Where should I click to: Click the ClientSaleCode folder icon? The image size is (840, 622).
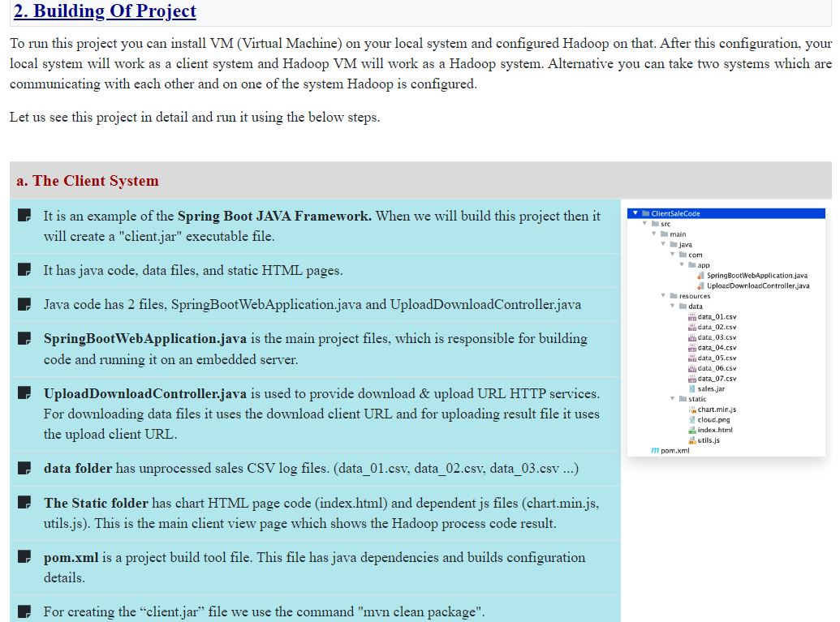pyautogui.click(x=645, y=214)
